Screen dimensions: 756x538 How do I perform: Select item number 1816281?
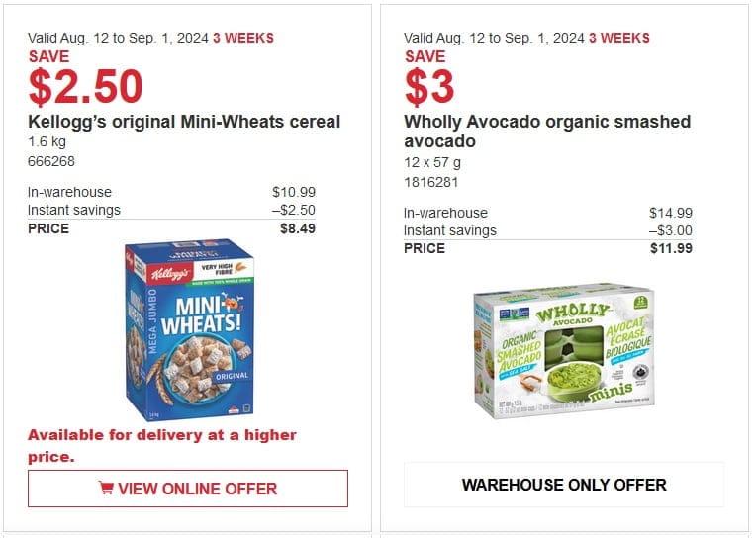[431, 182]
